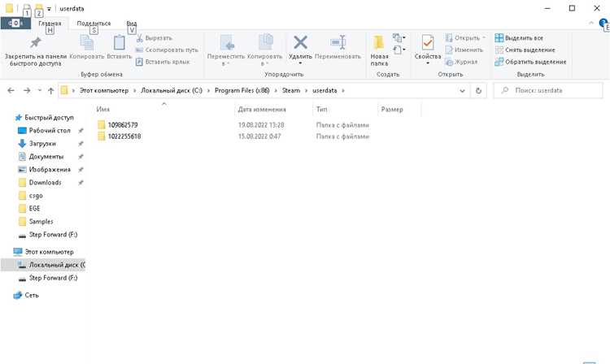Click Изменить in ribbon
Viewport: 610px width, 364px height.
(464, 50)
